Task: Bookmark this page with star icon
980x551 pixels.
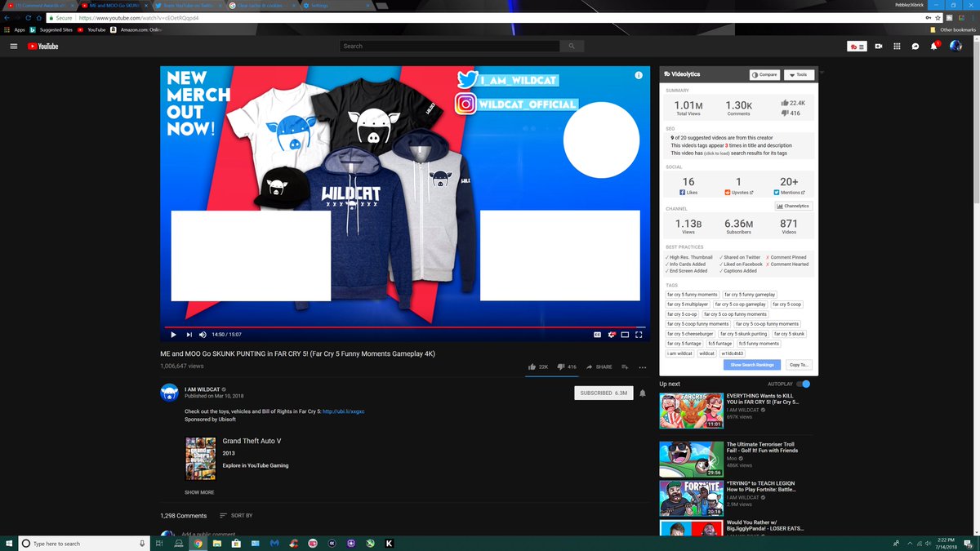Action: 939,17
